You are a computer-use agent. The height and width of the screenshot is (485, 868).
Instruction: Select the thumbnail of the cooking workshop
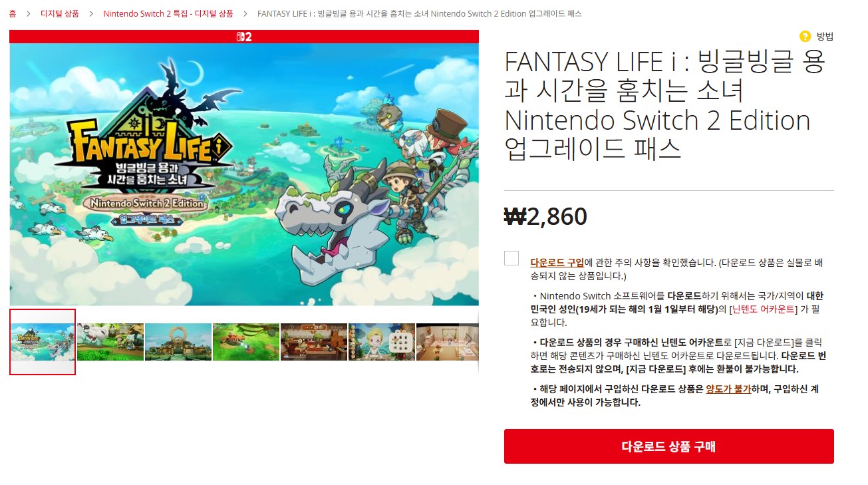point(314,342)
